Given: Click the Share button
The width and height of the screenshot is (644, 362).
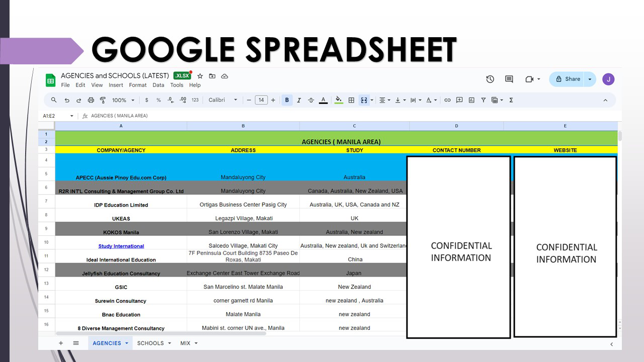Looking at the screenshot, I should [568, 79].
